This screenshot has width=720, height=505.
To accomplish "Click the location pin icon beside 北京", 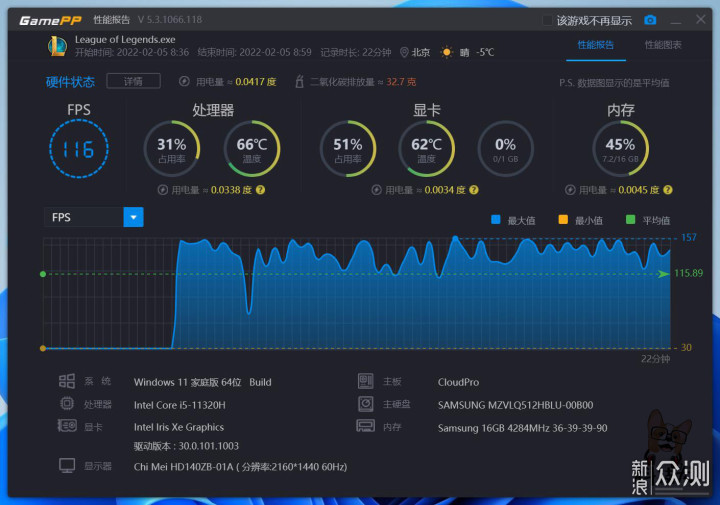I will click(x=404, y=52).
